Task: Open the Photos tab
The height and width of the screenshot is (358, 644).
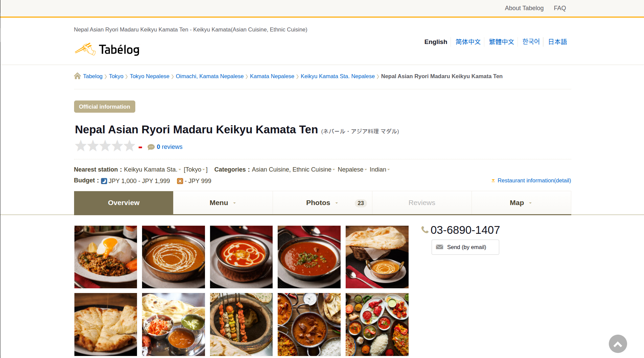Action: [322, 203]
